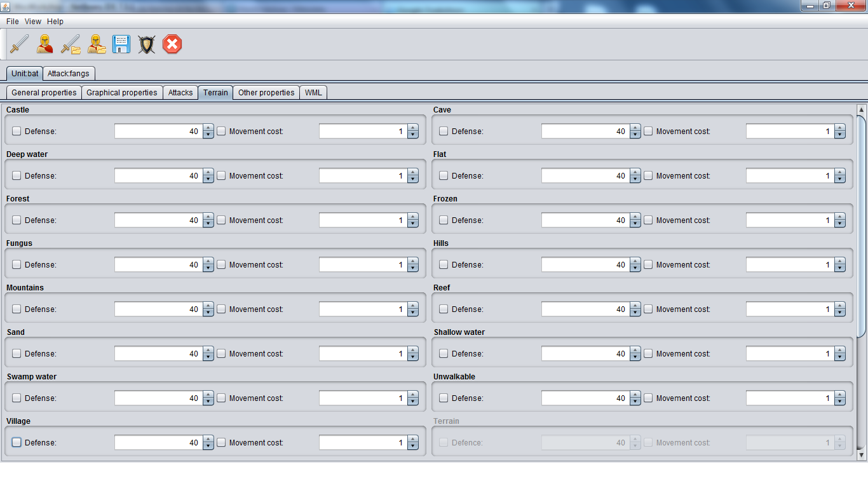The height and width of the screenshot is (488, 868).
Task: Increase Sand Defense with the spinner up arrow
Action: click(x=208, y=350)
